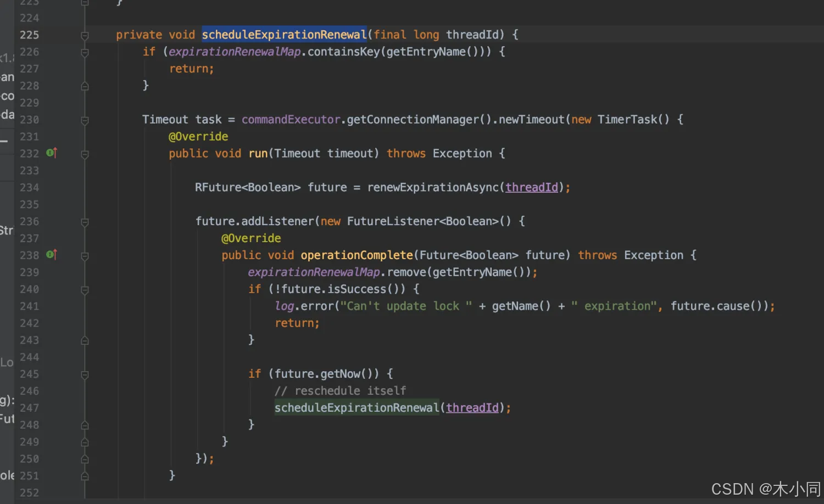This screenshot has height=504, width=824.
Task: Click the Timeout task declaration on line 230
Action: [182, 120]
